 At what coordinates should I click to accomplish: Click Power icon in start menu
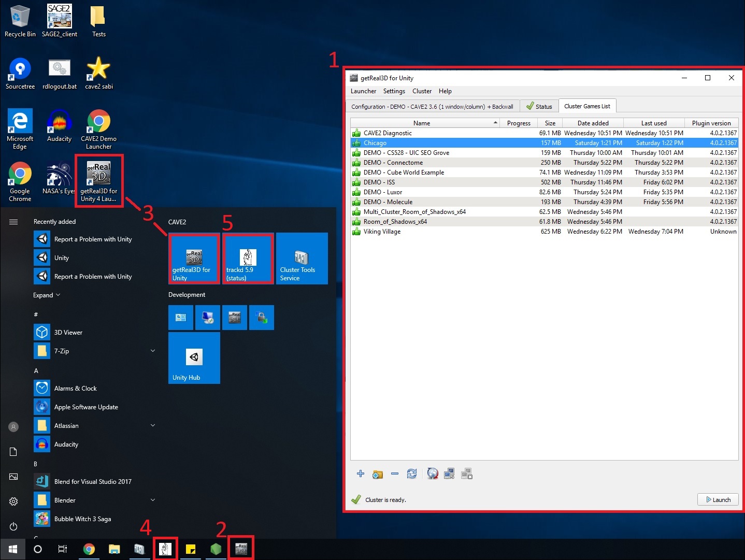(x=13, y=526)
